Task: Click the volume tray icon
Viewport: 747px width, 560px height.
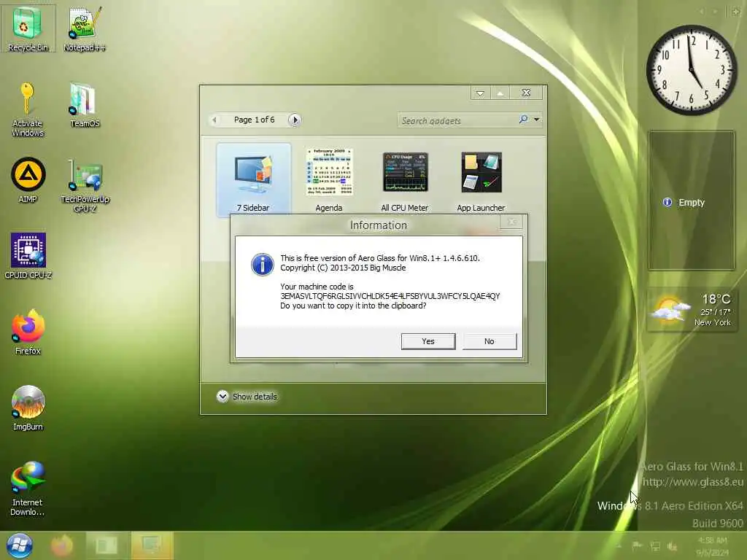Action: click(673, 546)
